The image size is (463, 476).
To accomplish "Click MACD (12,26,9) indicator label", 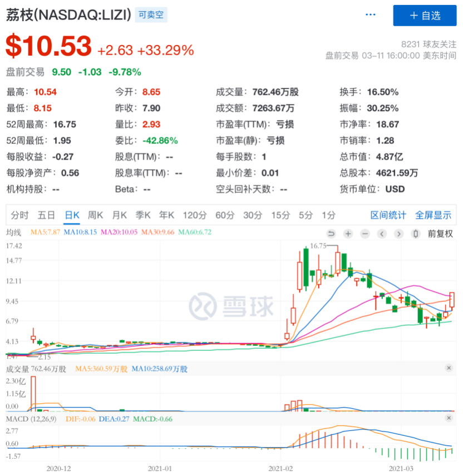I will (31, 419).
